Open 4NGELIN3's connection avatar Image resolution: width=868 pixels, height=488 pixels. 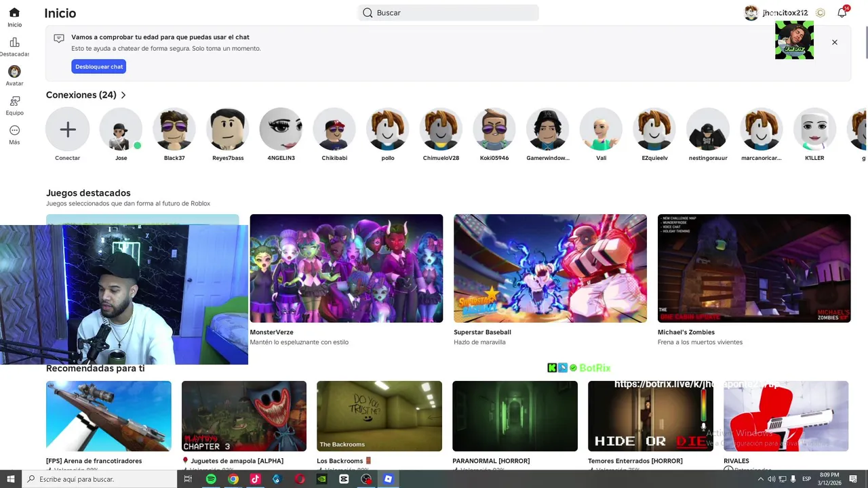(281, 129)
